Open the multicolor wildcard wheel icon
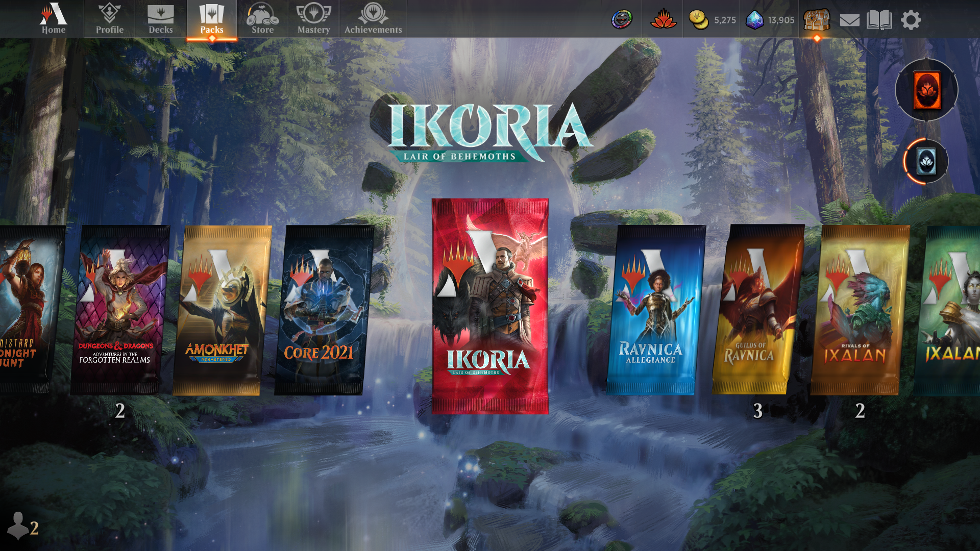This screenshot has width=980, height=551. [622, 20]
